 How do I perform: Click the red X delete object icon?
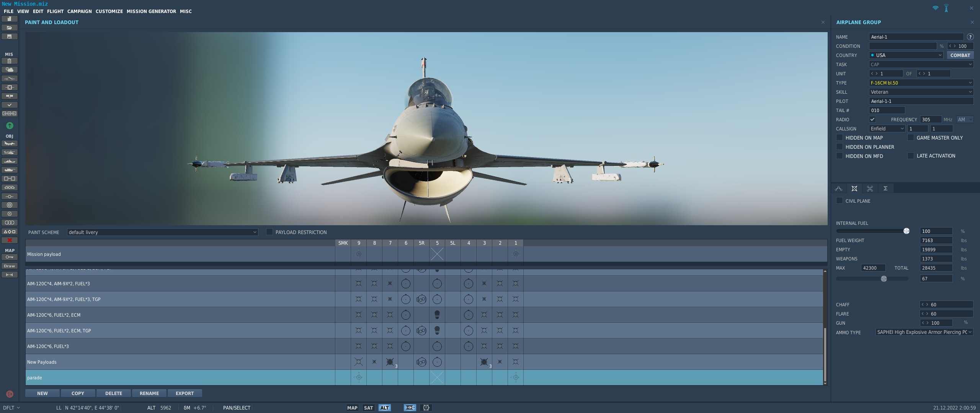coord(10,240)
